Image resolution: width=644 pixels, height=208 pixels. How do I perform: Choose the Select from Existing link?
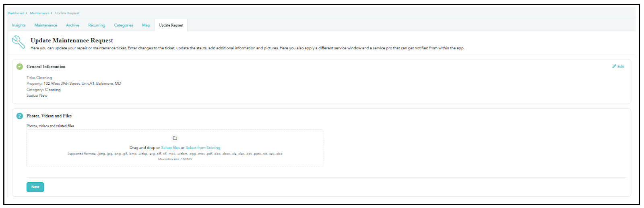(x=203, y=148)
